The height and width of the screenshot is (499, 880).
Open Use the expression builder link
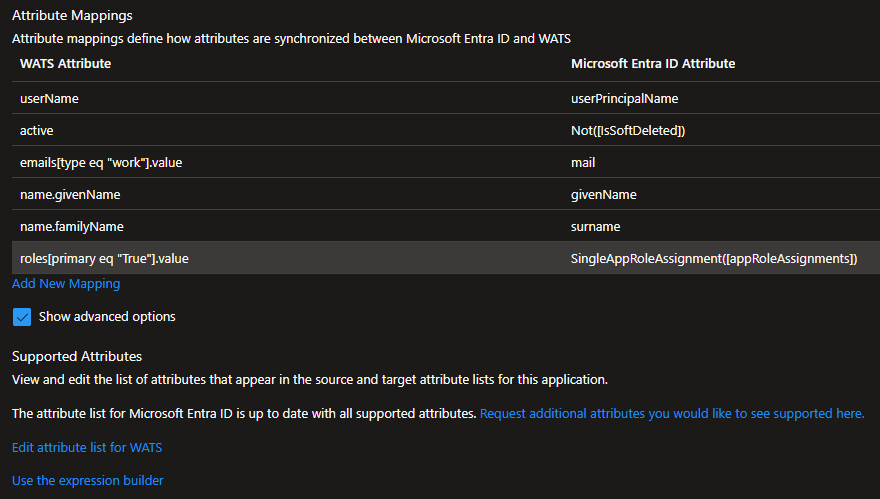88,480
